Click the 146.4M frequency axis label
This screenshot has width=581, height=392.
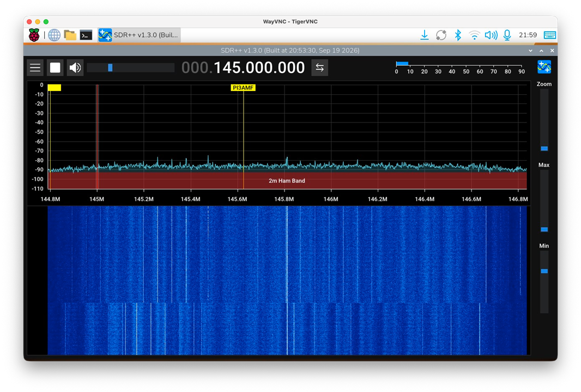(x=424, y=199)
